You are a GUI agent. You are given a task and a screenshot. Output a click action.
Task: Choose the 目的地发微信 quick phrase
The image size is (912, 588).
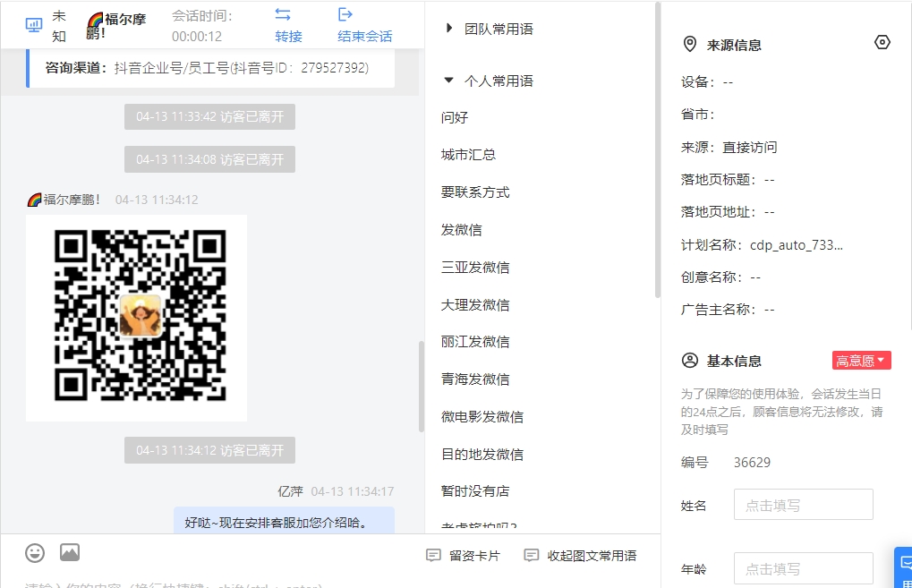pos(482,455)
